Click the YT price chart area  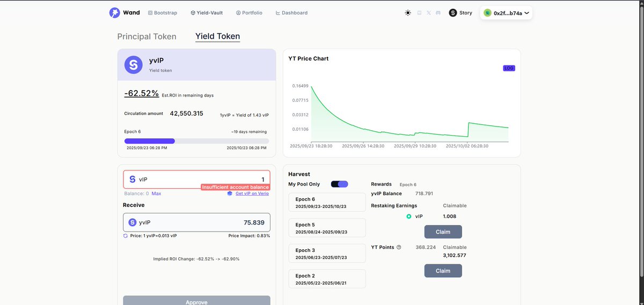click(409, 114)
